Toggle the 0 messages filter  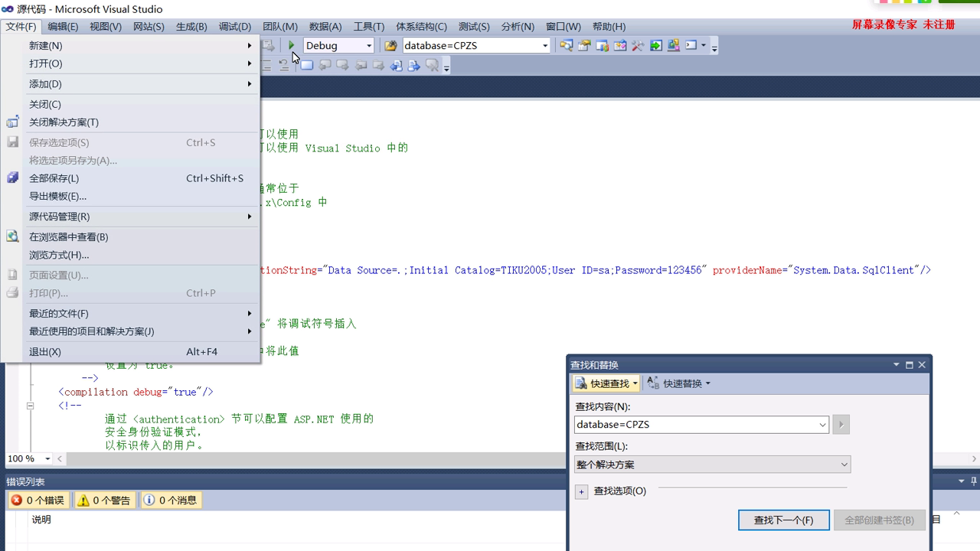[171, 500]
